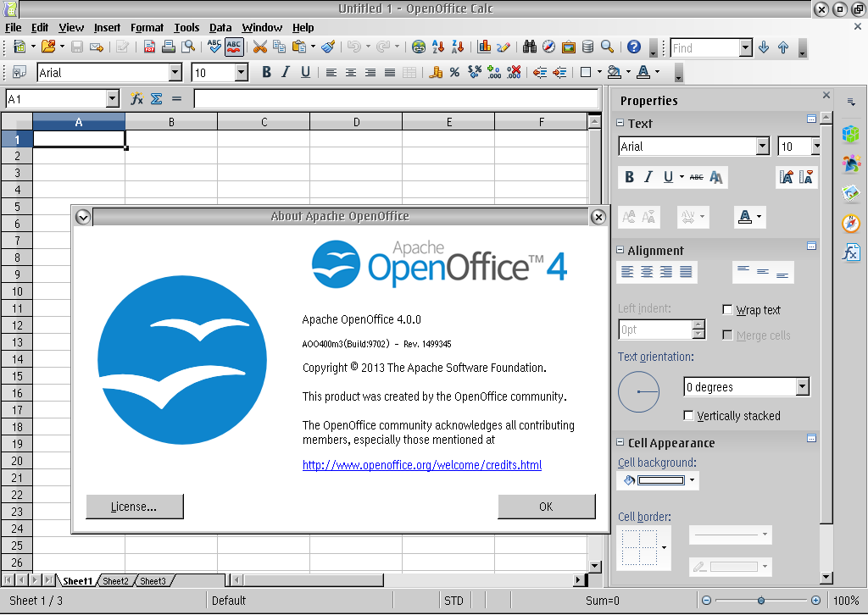Toggle bold formatting in Properties panel
The width and height of the screenshot is (868, 615).
[x=629, y=177]
